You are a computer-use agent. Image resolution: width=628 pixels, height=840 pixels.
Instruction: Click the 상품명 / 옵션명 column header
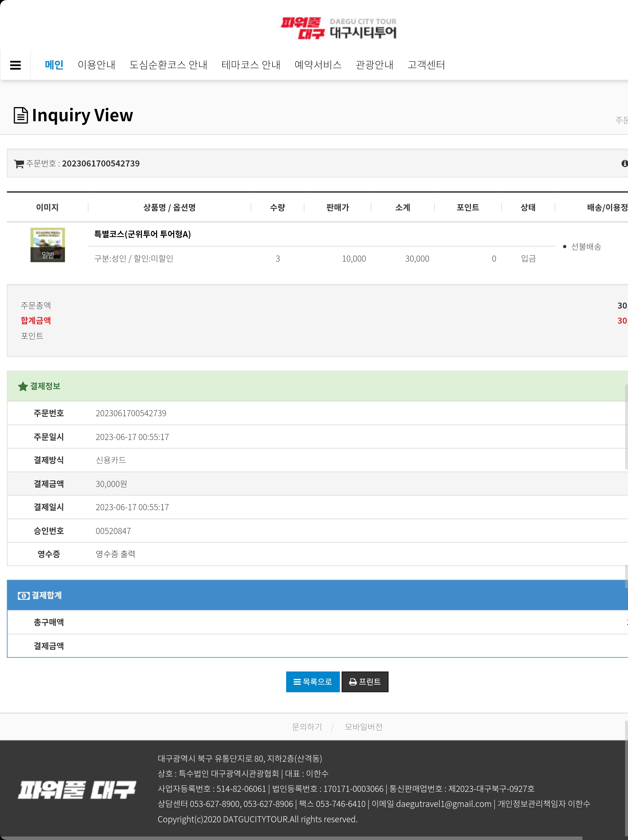[x=169, y=207]
